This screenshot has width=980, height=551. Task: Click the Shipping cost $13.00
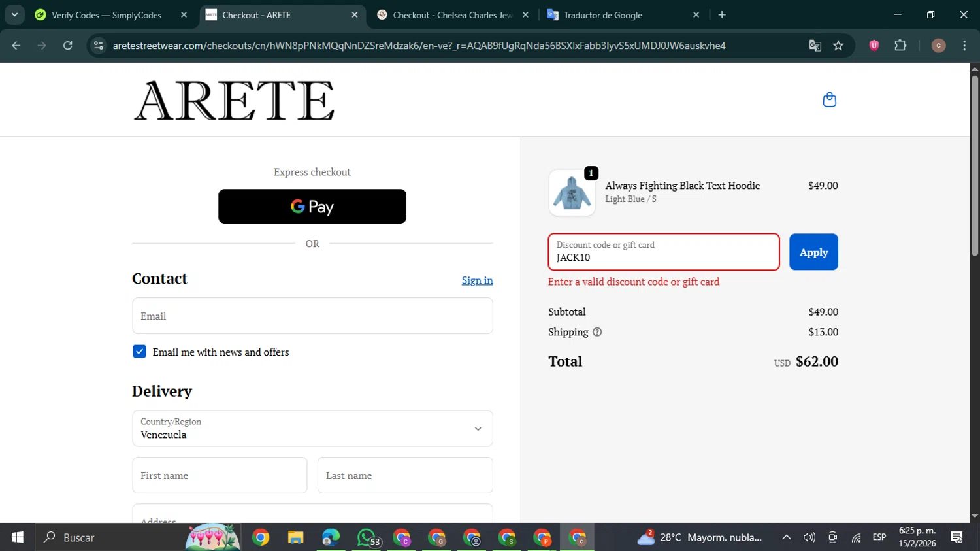[x=823, y=332]
